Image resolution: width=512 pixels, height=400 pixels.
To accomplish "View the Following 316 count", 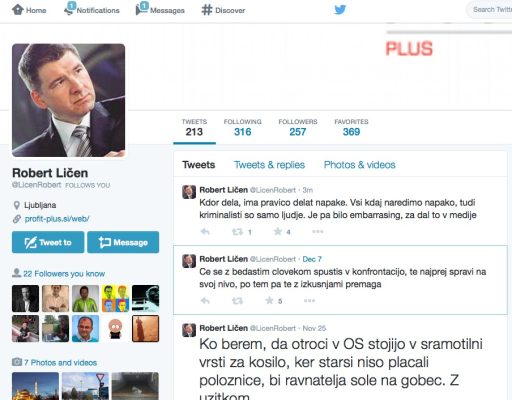I will 242,127.
